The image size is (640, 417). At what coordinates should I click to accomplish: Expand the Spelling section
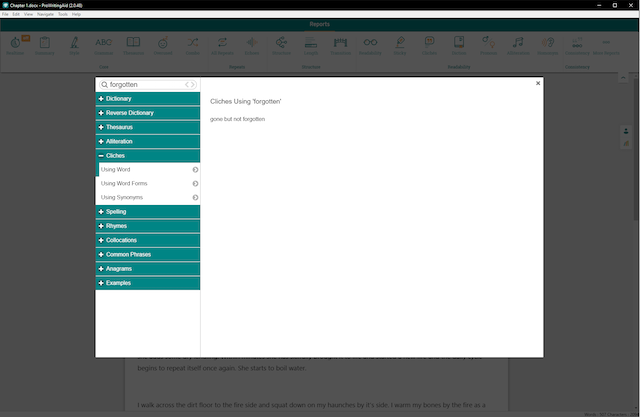pyautogui.click(x=148, y=212)
